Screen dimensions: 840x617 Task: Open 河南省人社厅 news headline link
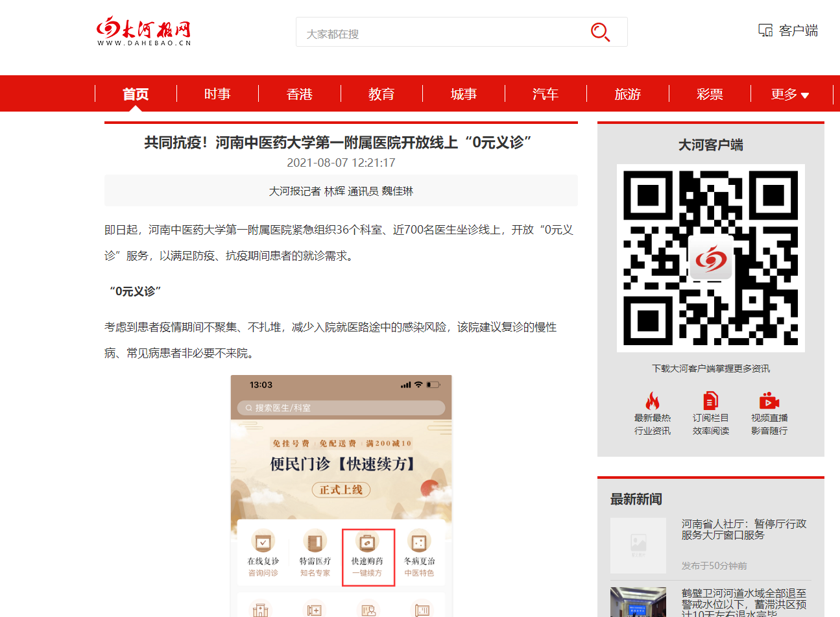(x=743, y=529)
